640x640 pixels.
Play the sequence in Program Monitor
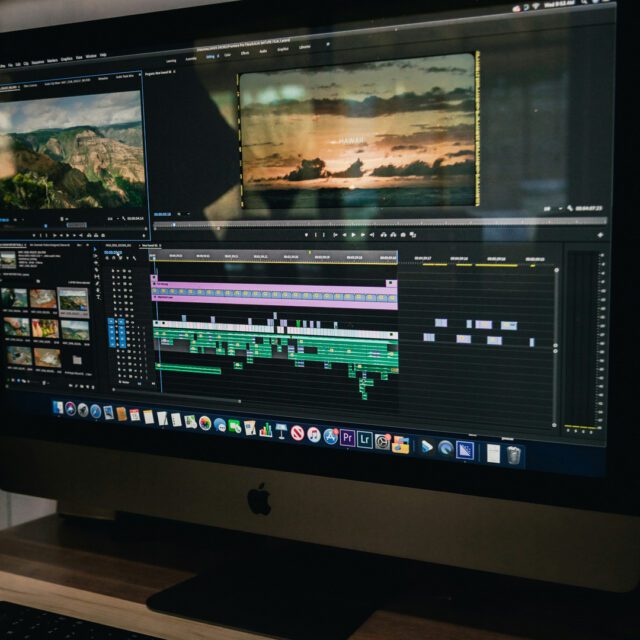click(x=353, y=235)
